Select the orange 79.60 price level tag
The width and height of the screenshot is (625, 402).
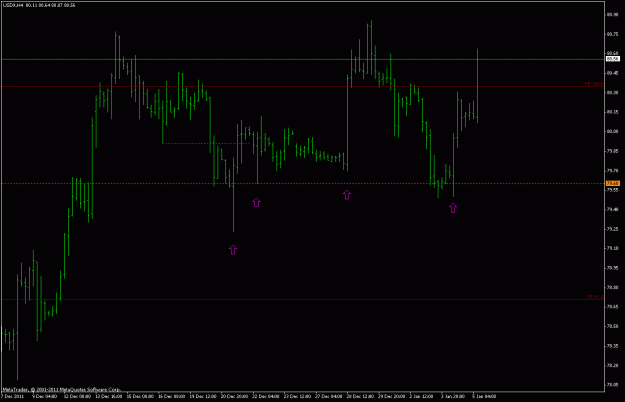pyautogui.click(x=613, y=183)
